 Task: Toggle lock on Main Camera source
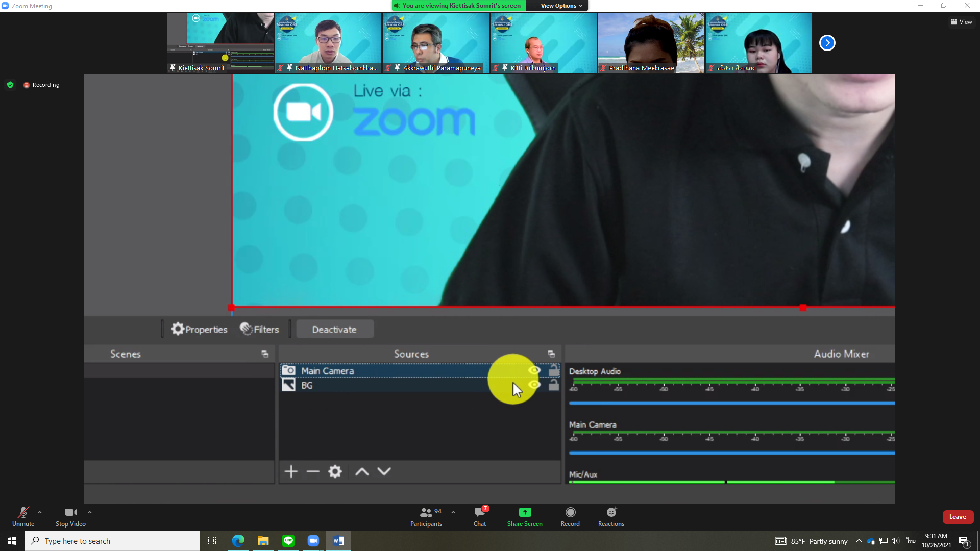[x=554, y=370]
